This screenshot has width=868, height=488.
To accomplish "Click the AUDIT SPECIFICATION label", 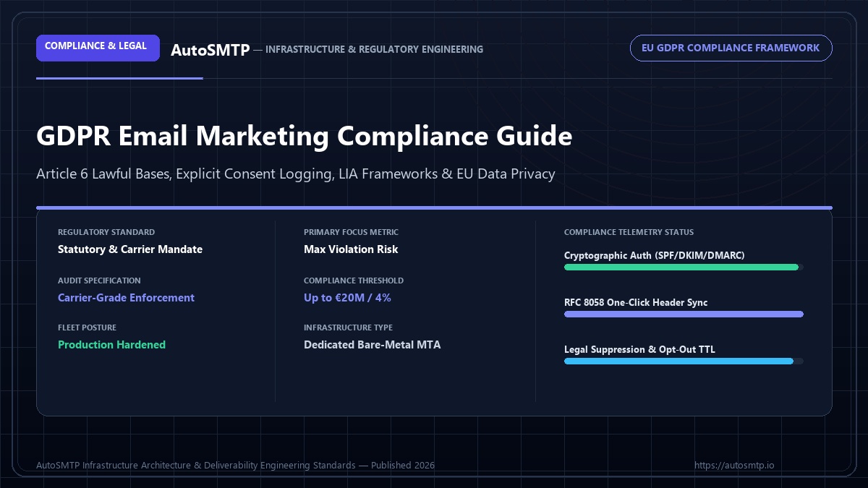I will [99, 280].
